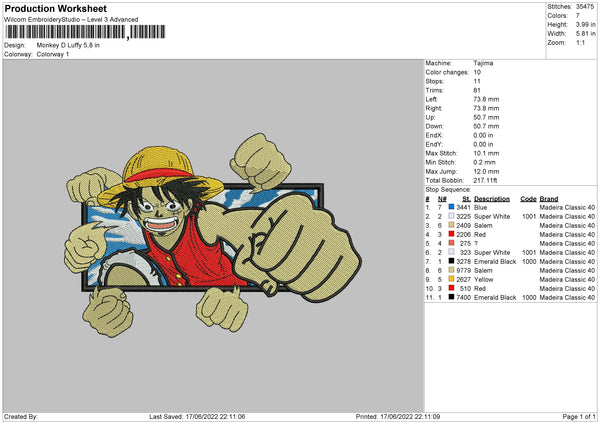The width and height of the screenshot is (600, 424).
Task: Click the yellow swatch for thread 2627
Action: [x=452, y=279]
